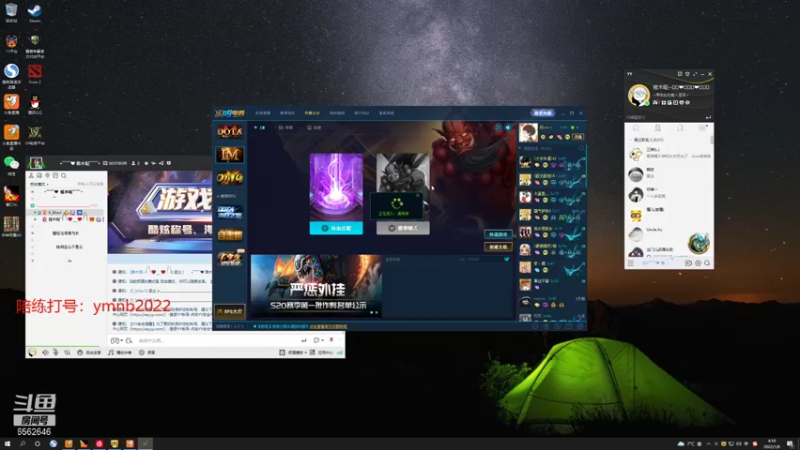The width and height of the screenshot is (800, 450).
Task: Click the funnel filter icon above the room list
Action: click(x=507, y=259)
